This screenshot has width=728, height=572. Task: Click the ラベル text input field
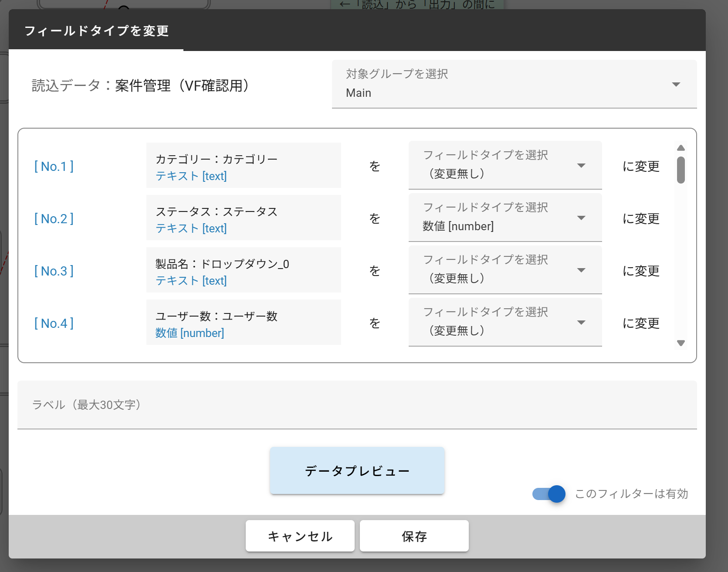(357, 405)
